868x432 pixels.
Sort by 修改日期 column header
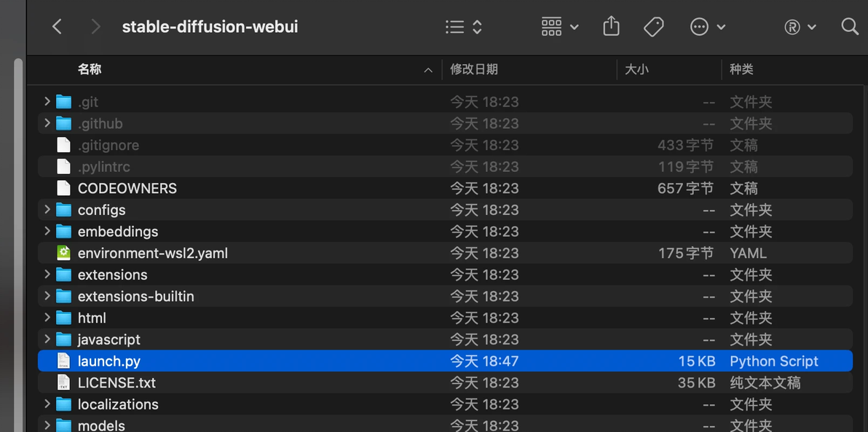click(x=474, y=70)
